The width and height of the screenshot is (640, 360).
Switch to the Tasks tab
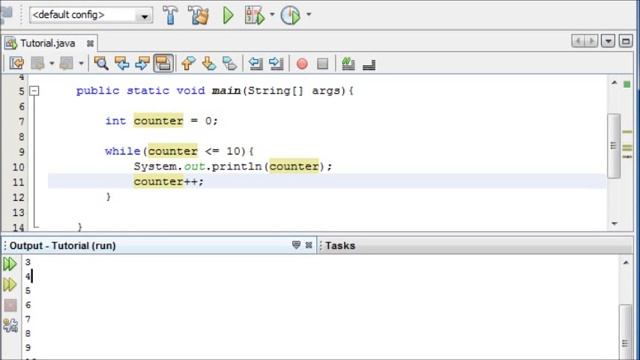tap(340, 246)
